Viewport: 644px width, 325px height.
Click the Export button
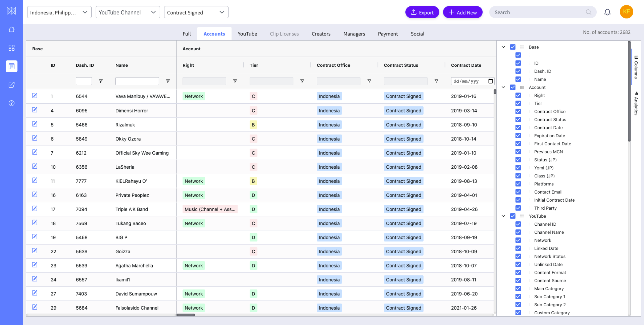coord(422,12)
